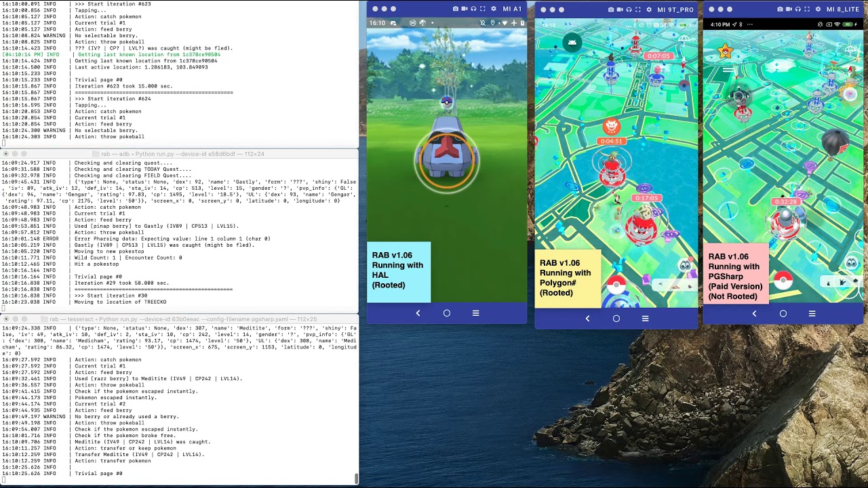
Task: Tap the orange boss face icon on MI 9T_PRO map
Action: [x=611, y=126]
